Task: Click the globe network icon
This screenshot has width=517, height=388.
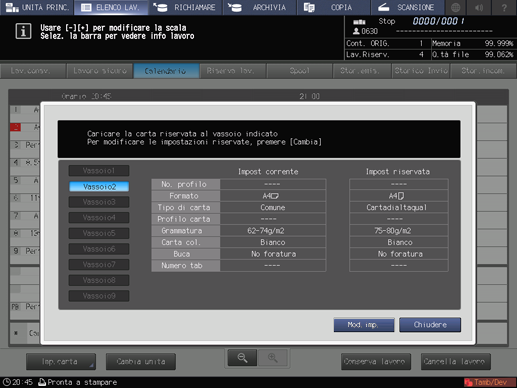Action: (x=455, y=7)
